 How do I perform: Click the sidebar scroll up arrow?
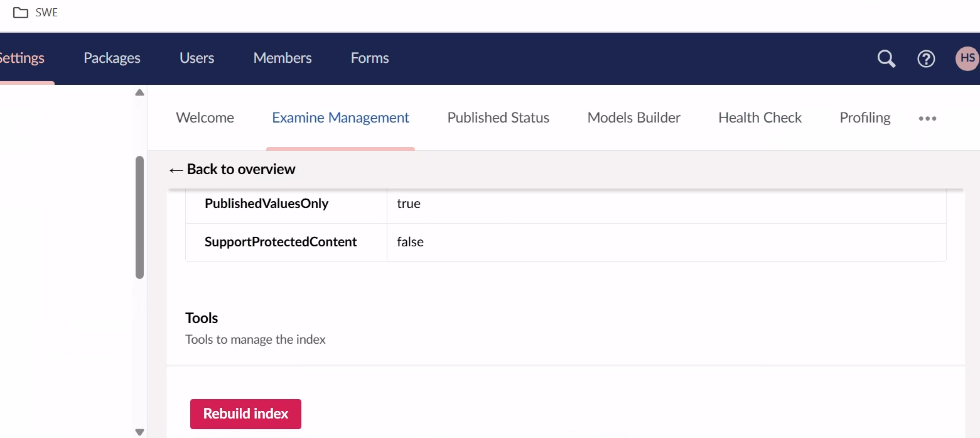140,92
